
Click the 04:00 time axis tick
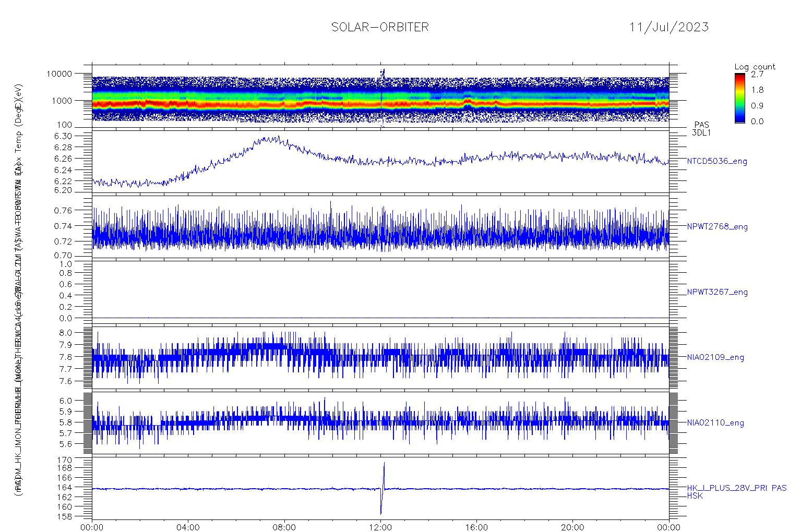[188, 527]
